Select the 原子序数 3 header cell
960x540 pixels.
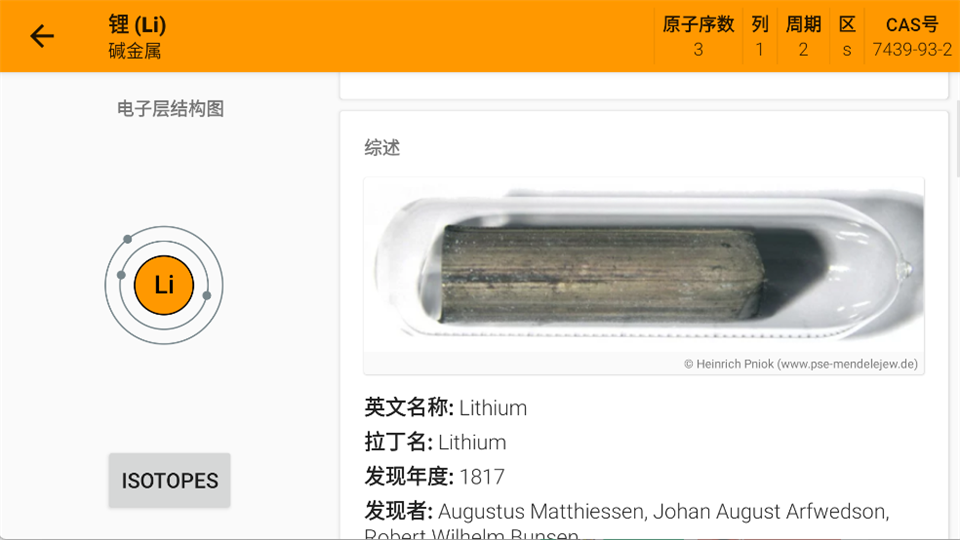click(x=698, y=37)
